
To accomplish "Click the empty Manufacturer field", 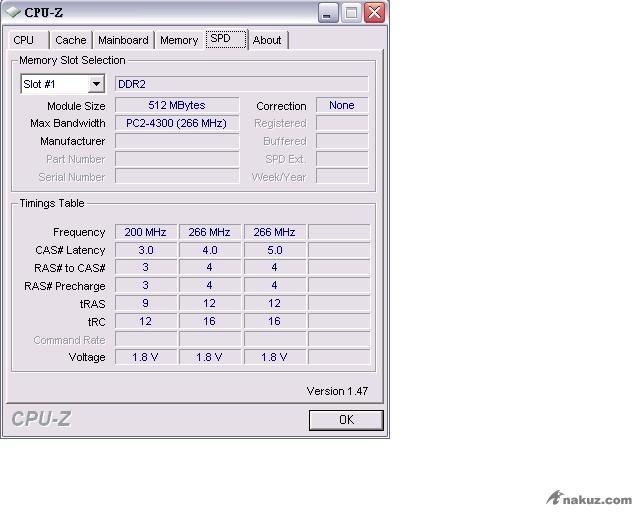I will coord(176,141).
